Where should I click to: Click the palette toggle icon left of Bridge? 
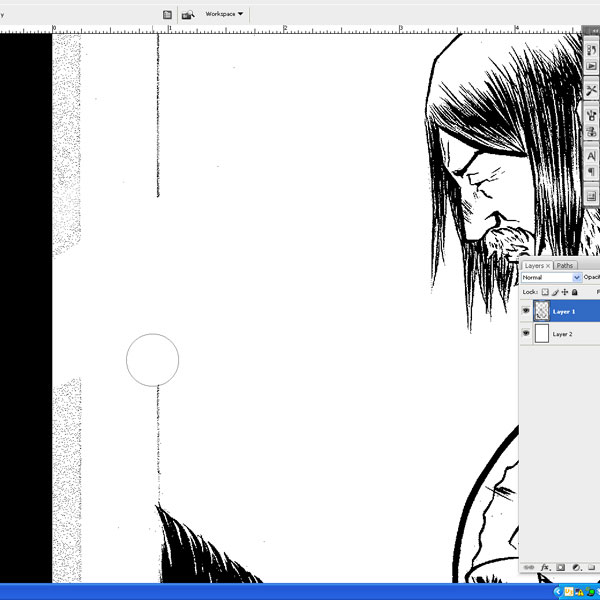167,15
